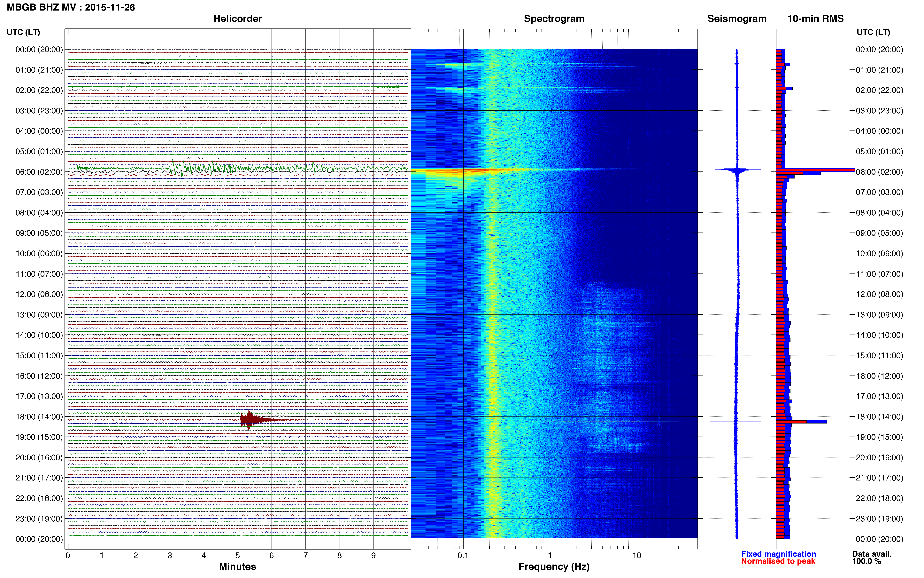Click the tallest RMS bar at 06:00
Viewport: 924px width, 578px height.
[x=815, y=170]
